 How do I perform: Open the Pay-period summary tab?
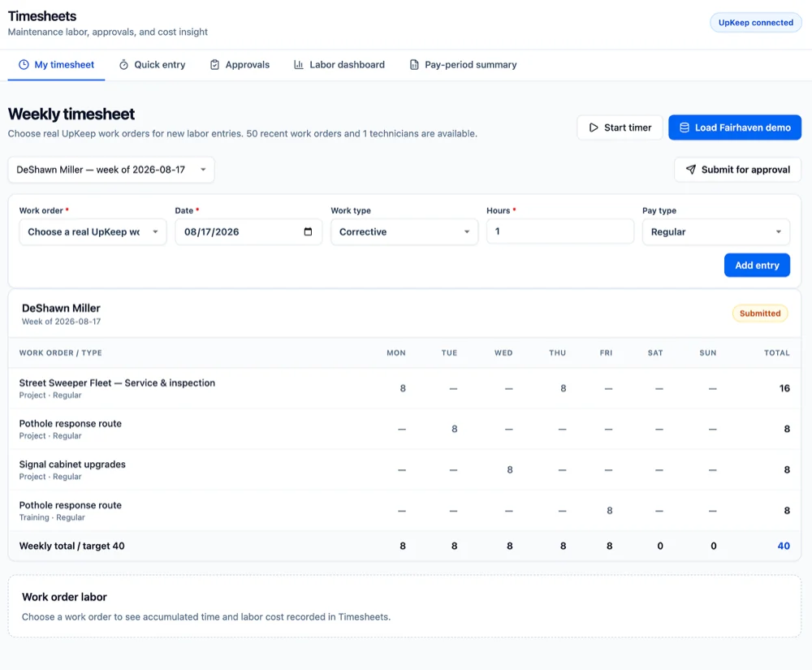coord(463,65)
